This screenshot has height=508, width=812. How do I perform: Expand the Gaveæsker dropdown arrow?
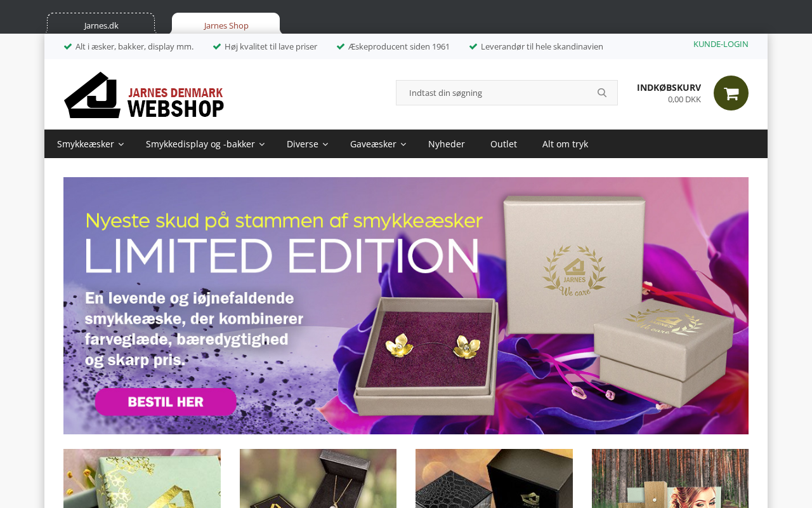coord(403,145)
